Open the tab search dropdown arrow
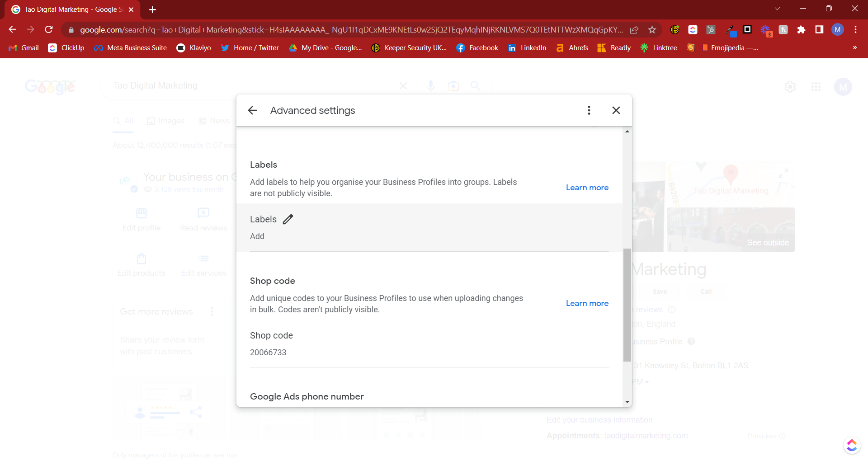This screenshot has height=461, width=868. coord(777,9)
